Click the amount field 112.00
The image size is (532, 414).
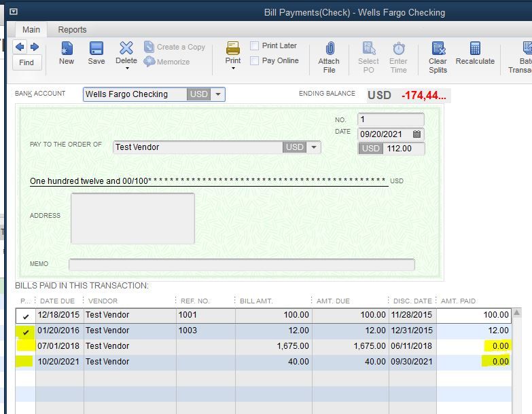tap(404, 149)
